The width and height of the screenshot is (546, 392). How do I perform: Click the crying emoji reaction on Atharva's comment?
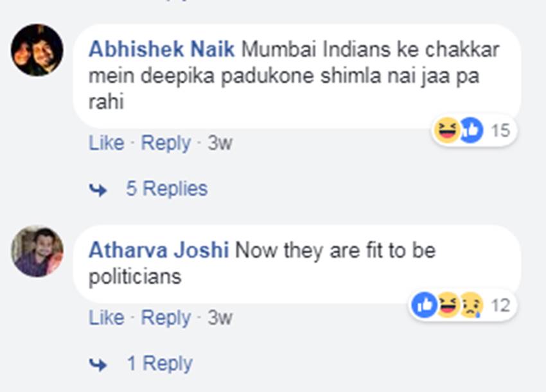click(471, 306)
